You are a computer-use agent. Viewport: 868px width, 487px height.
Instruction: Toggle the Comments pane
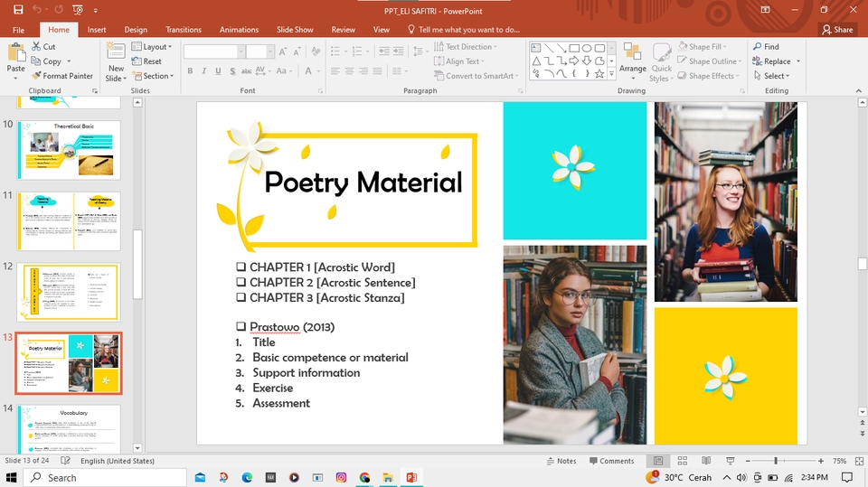click(611, 461)
